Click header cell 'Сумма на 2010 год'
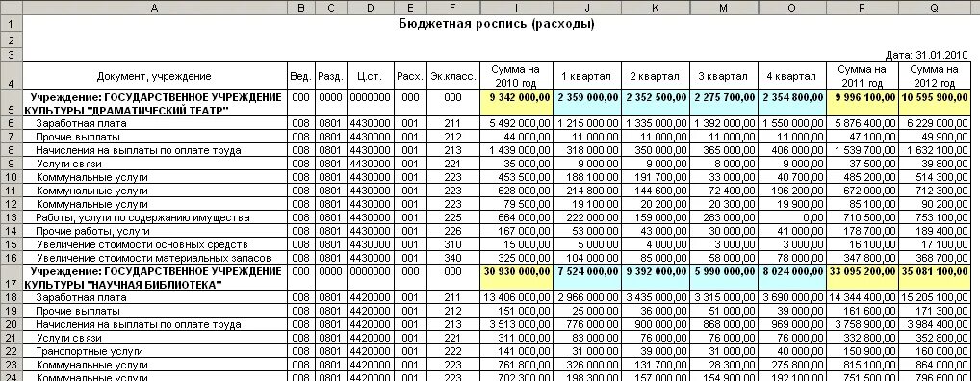Screen dimensions: 980x381 [516, 76]
